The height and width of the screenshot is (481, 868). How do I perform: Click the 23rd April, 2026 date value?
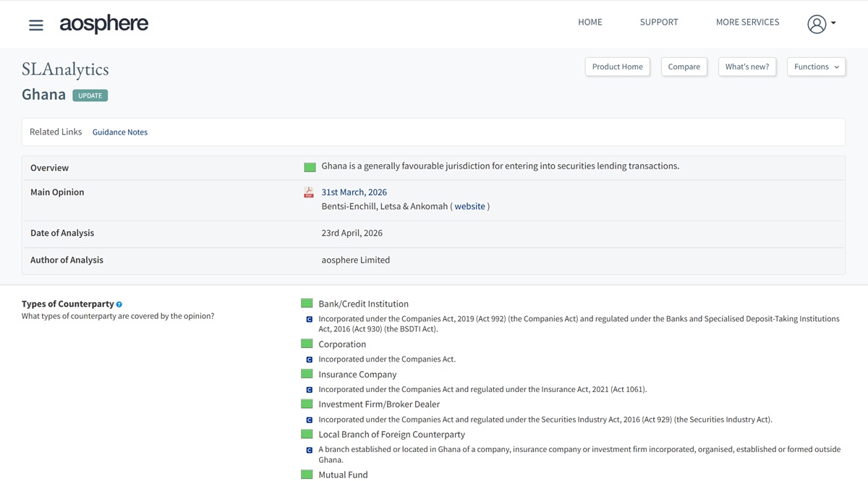click(352, 233)
